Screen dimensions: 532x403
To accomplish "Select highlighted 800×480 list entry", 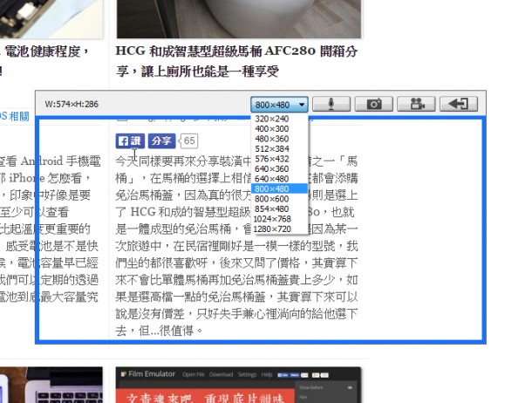I will [279, 188].
